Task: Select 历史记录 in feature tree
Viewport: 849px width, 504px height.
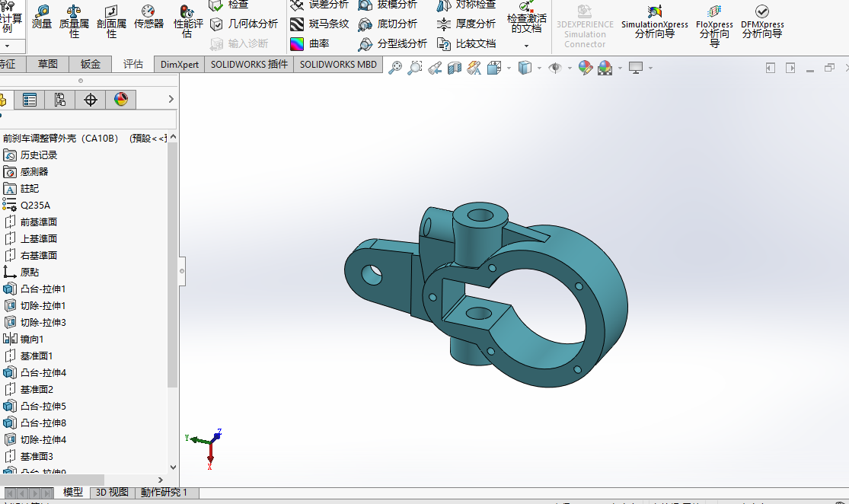Action: click(x=30, y=155)
